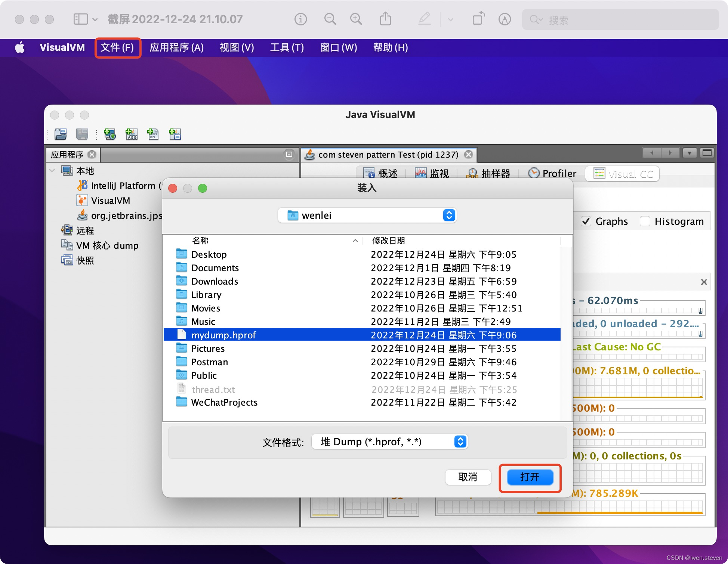Open Preview sidebar view button
The width and height of the screenshot is (728, 564).
pos(80,19)
